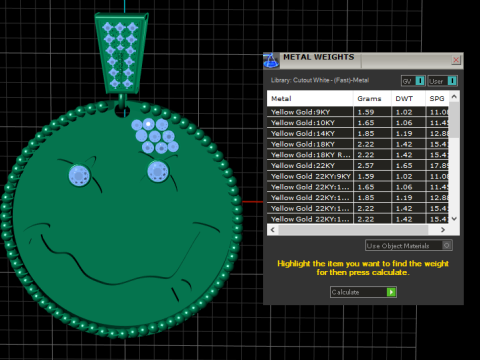Click the Calculate button
The height and width of the screenshot is (360, 480).
point(363,292)
